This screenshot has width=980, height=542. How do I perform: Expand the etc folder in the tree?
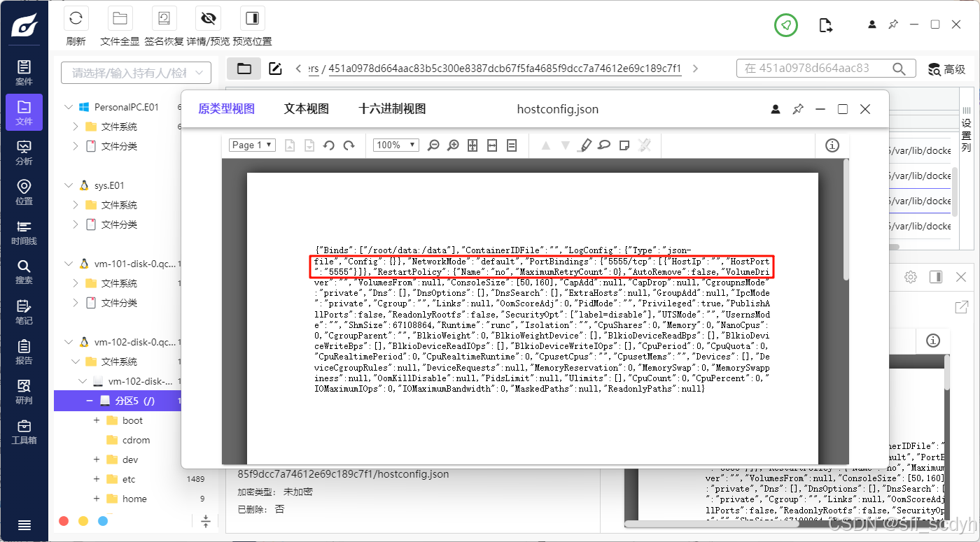tap(96, 479)
